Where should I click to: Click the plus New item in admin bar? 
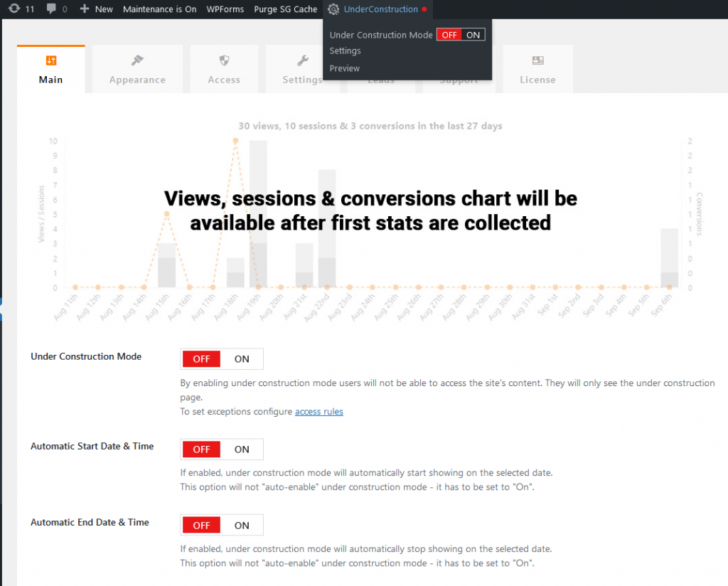click(x=96, y=9)
